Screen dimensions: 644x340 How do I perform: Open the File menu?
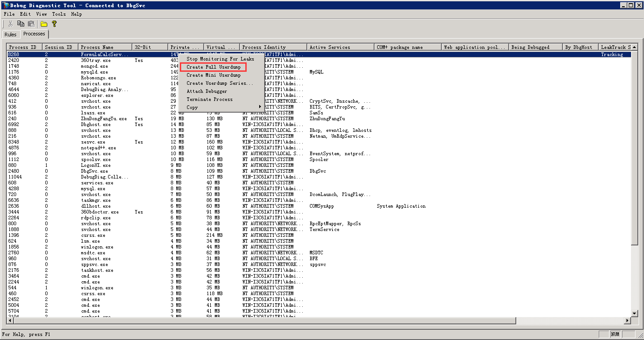[9, 14]
